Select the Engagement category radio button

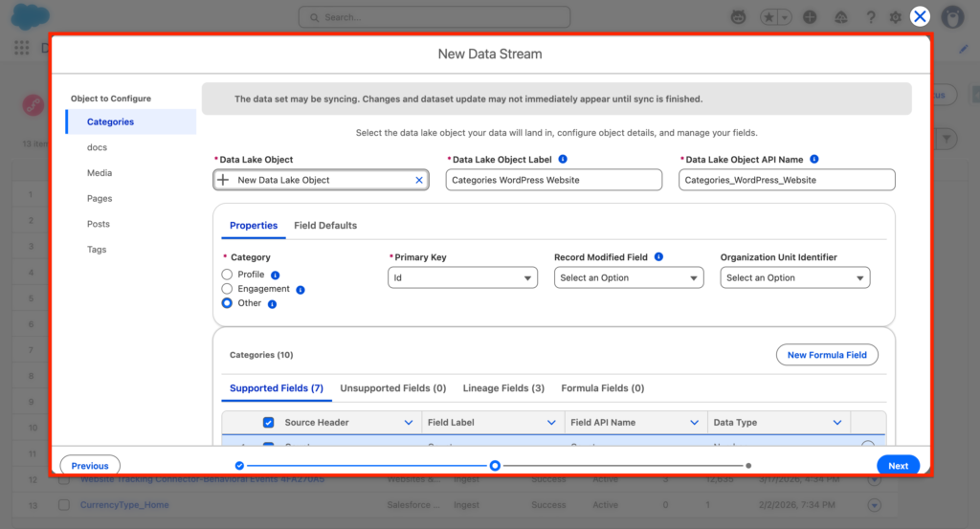pos(227,289)
